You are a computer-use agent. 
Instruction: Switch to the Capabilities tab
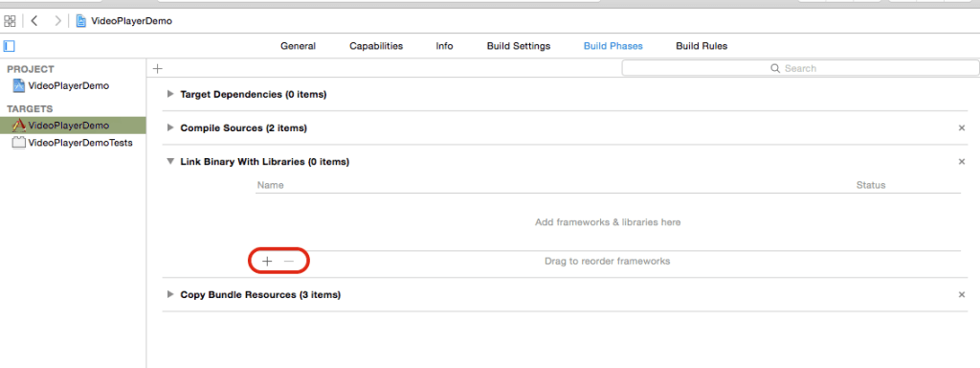pyautogui.click(x=376, y=46)
